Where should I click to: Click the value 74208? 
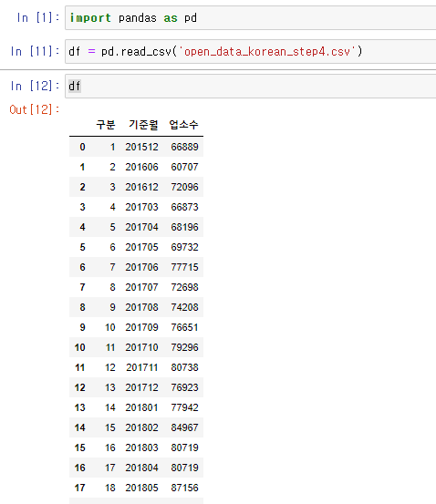click(184, 307)
